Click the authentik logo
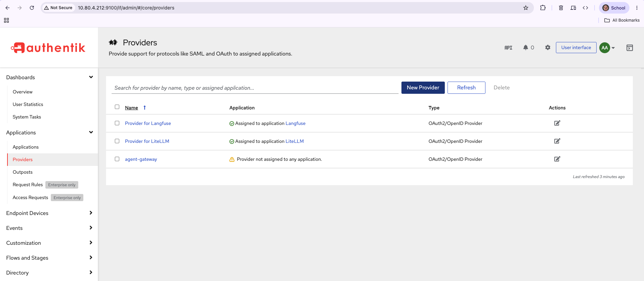The image size is (644, 281). (x=48, y=48)
